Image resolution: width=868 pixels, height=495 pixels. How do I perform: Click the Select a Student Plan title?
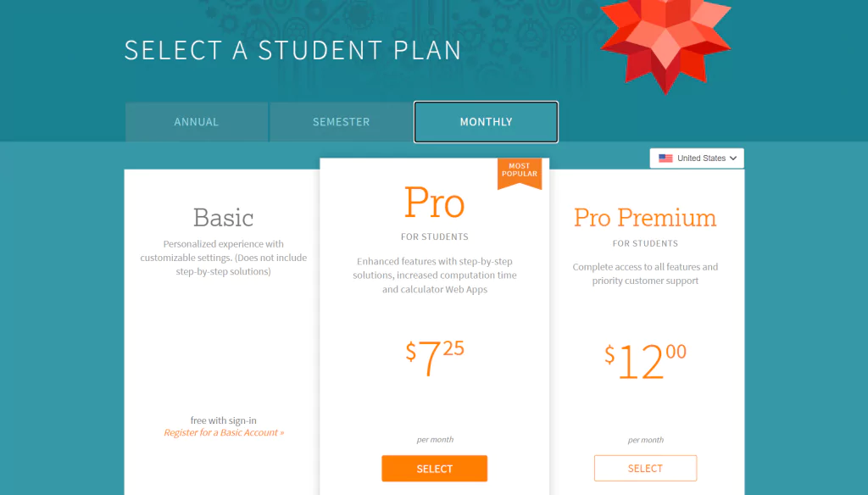pyautogui.click(x=292, y=50)
